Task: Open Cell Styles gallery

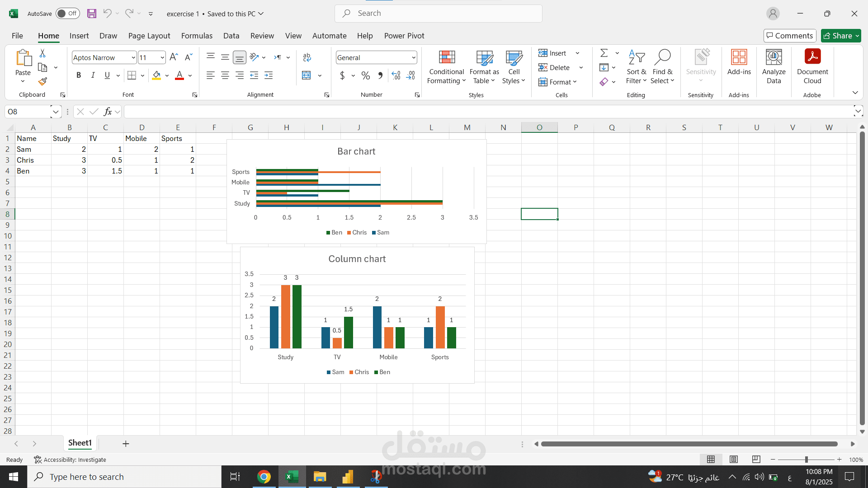Action: click(514, 67)
